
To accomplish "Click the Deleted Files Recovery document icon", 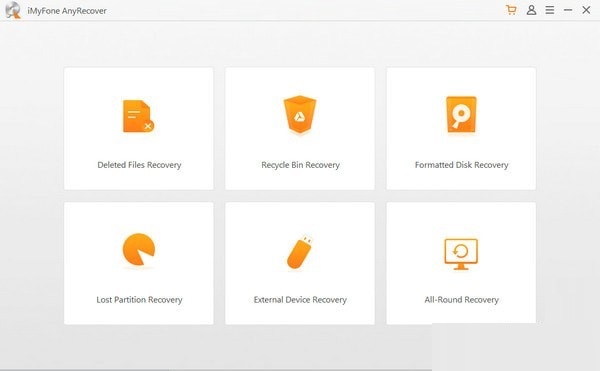I will pyautogui.click(x=139, y=116).
